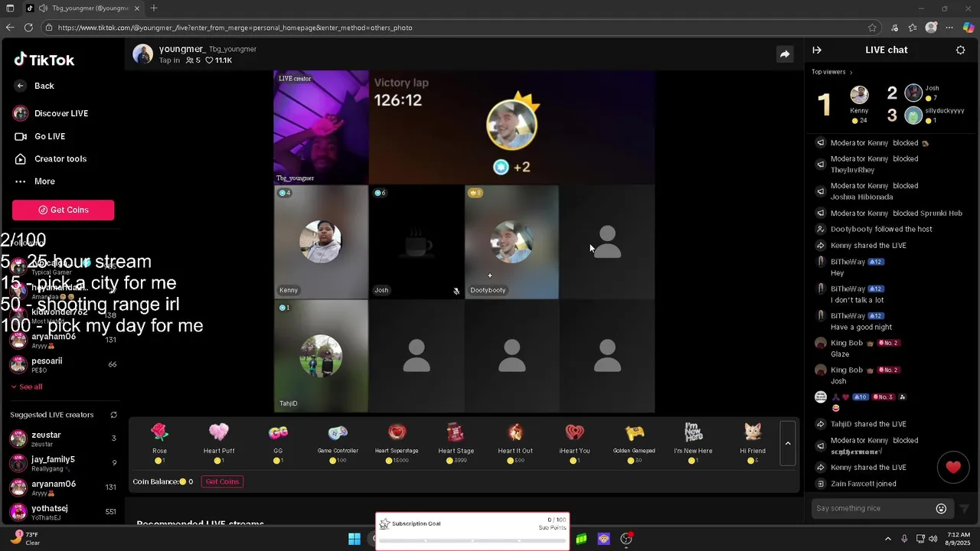Viewport: 980px width, 551px height.
Task: Expand the More menu in the sidebar
Action: click(x=44, y=181)
